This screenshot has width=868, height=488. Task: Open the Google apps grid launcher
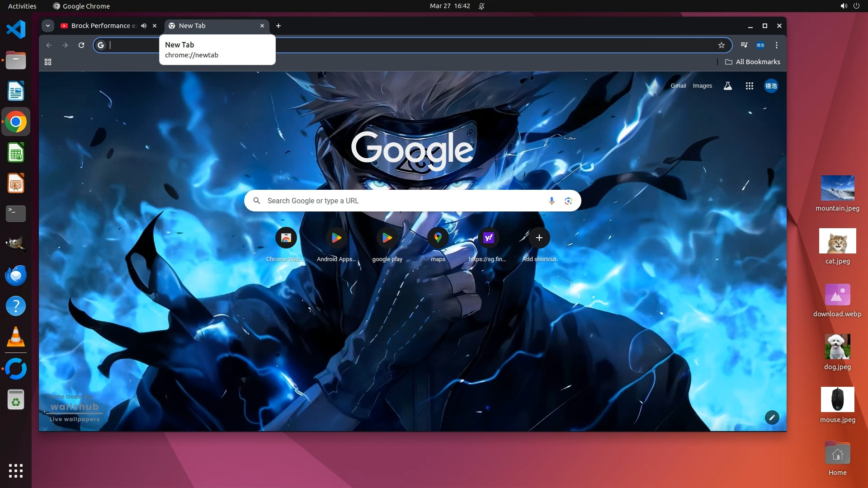coord(749,86)
